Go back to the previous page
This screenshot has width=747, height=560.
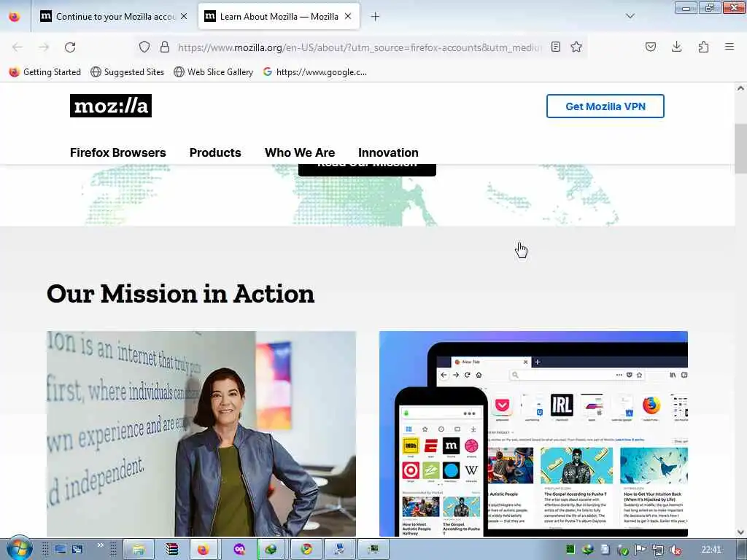click(18, 47)
